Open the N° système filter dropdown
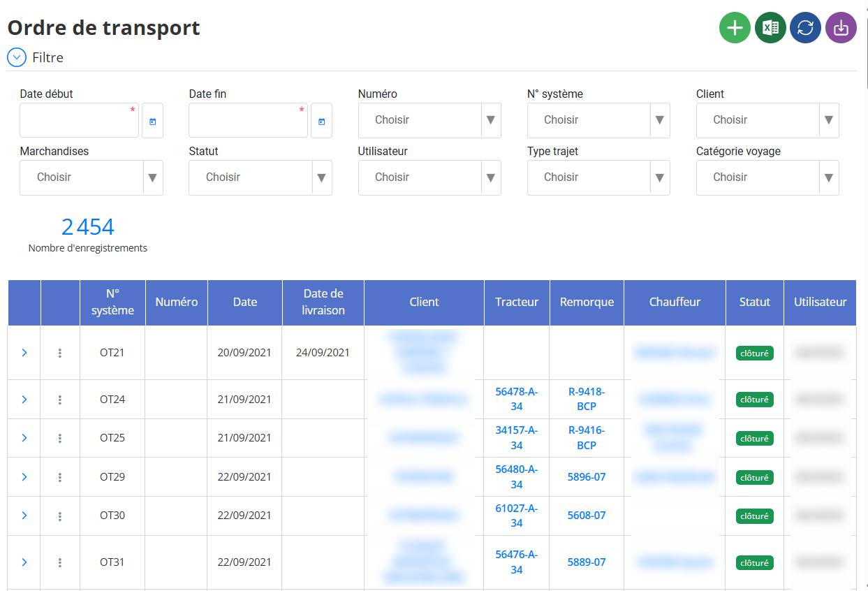This screenshot has height=591, width=868. click(x=598, y=120)
